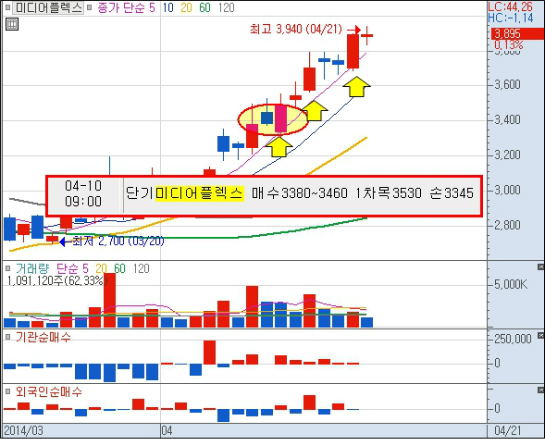Screen dimensions: 545x439
Task: Click the red 3,895 current price tag
Action: [x=517, y=34]
